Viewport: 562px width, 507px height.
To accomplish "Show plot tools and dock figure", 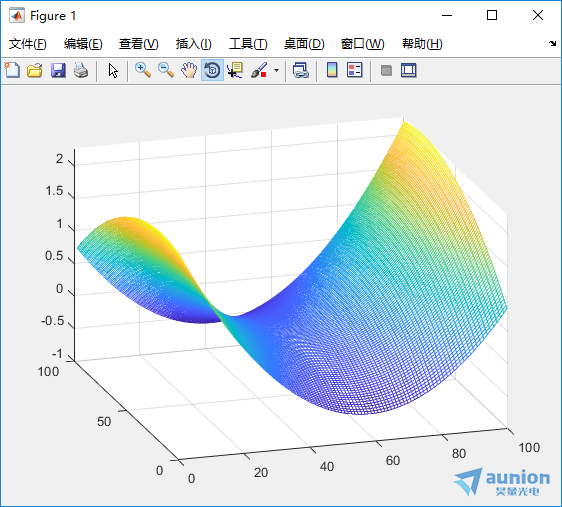I will coord(409,70).
